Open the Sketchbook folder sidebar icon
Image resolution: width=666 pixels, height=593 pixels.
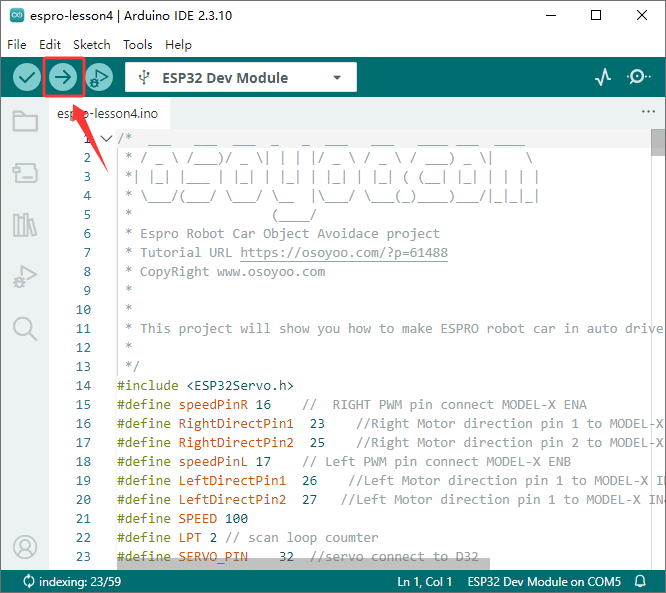coord(25,121)
